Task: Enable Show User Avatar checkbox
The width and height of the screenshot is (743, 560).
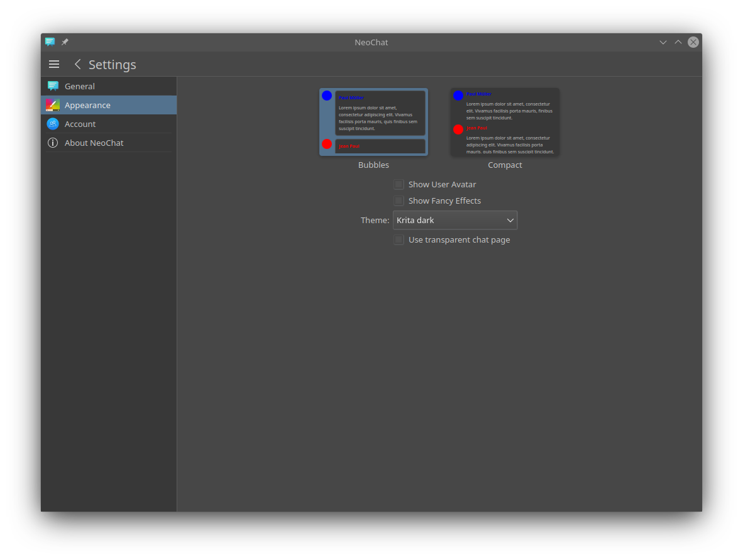Action: point(399,184)
